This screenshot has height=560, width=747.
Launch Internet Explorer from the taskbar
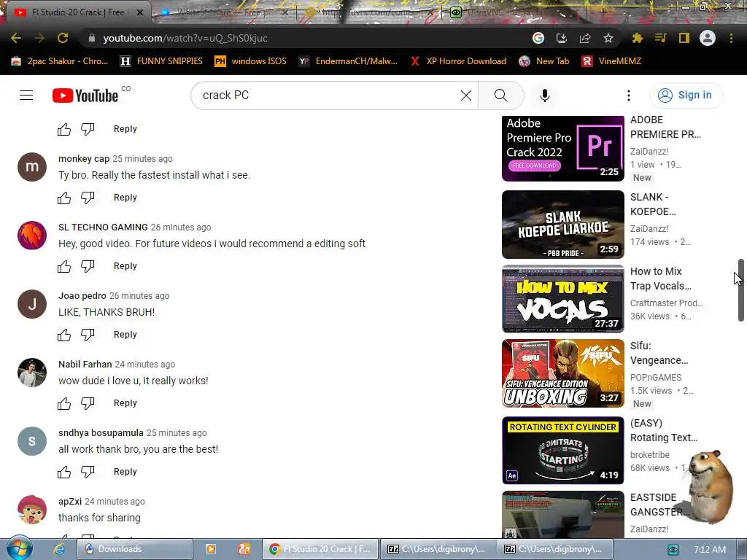58,549
